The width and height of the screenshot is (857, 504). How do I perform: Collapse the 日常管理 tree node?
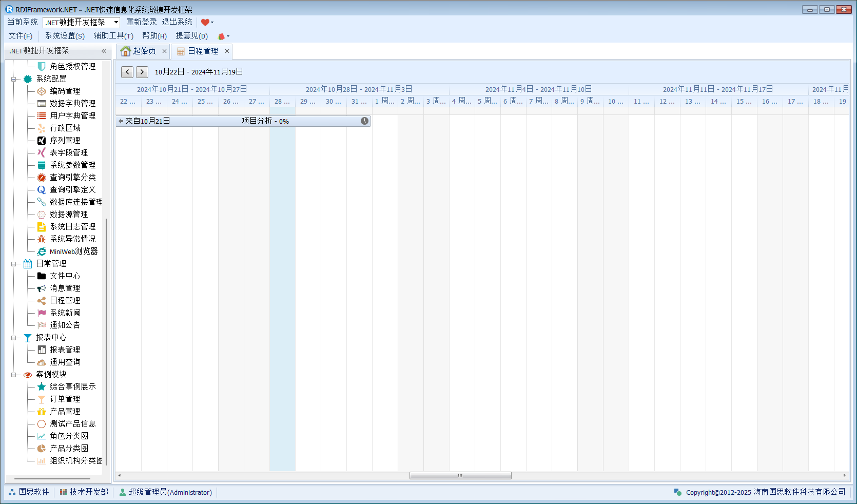(x=14, y=264)
